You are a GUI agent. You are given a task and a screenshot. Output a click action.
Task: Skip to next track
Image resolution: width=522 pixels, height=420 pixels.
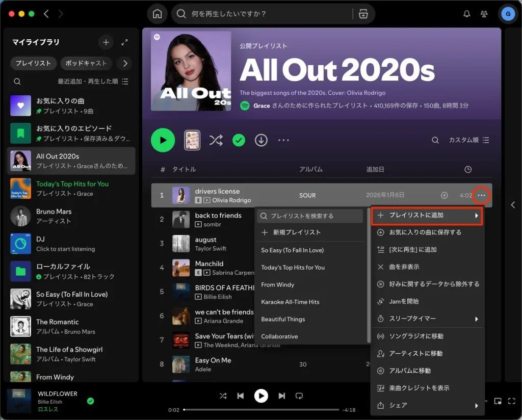(281, 396)
